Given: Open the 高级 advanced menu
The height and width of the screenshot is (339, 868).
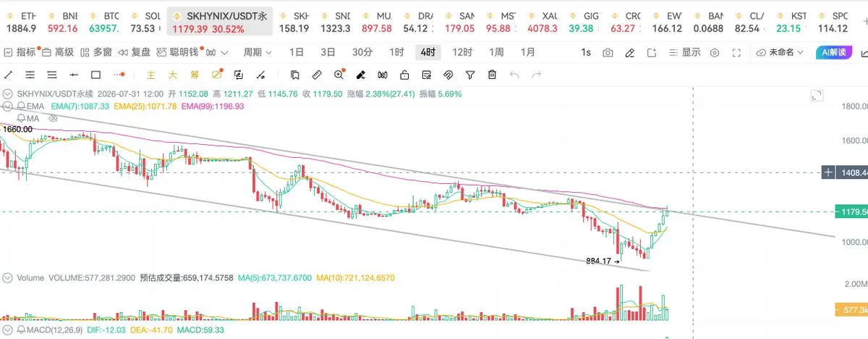Looking at the screenshot, I should 58,52.
